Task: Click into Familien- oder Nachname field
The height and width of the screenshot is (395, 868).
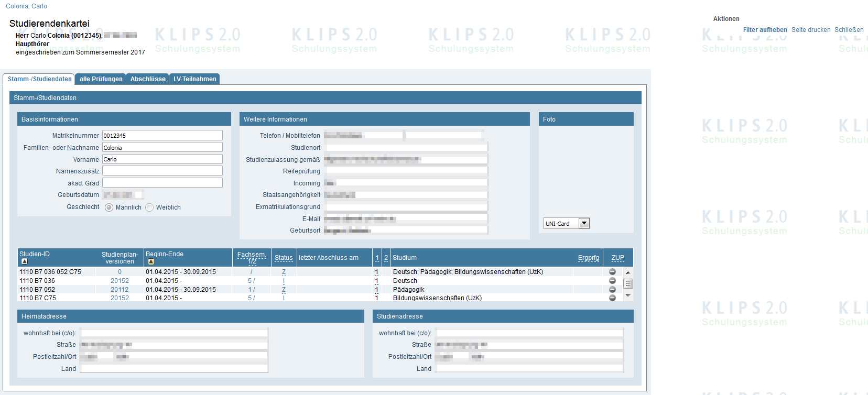Action: (162, 147)
